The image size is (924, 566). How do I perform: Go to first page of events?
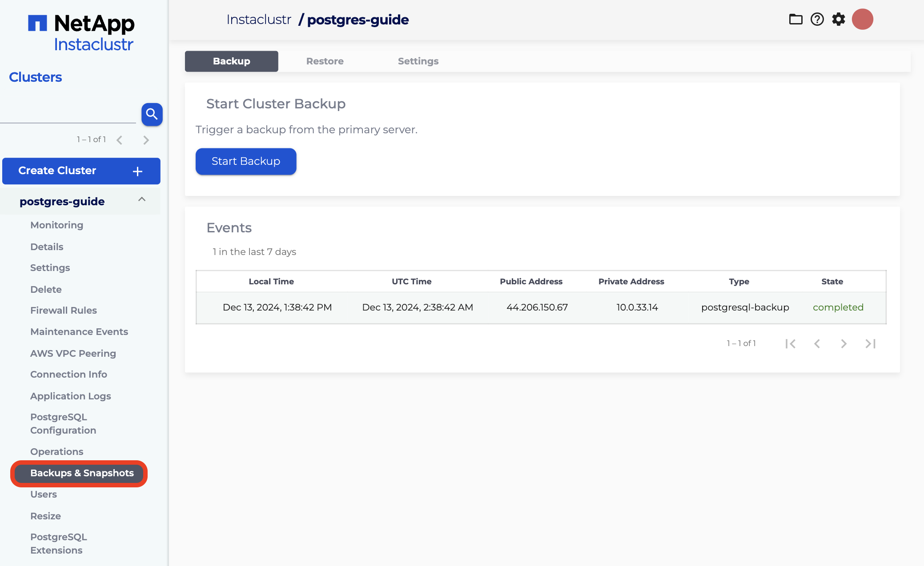click(x=790, y=343)
